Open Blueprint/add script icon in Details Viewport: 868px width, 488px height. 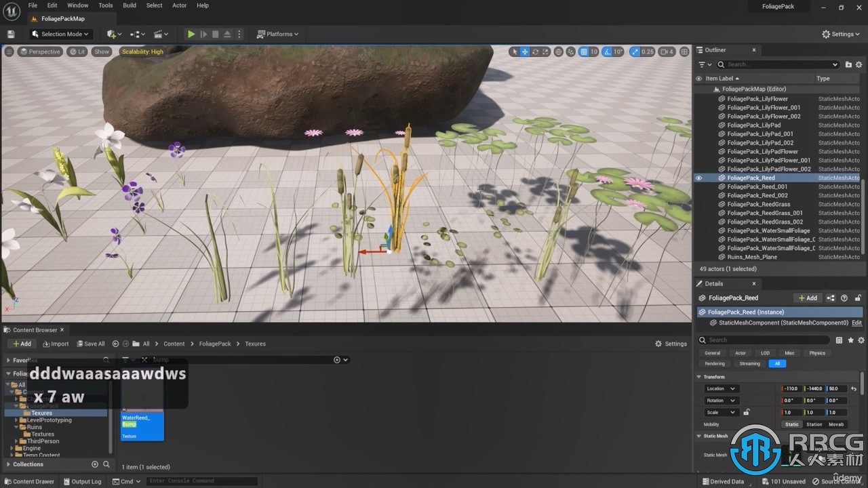point(831,298)
